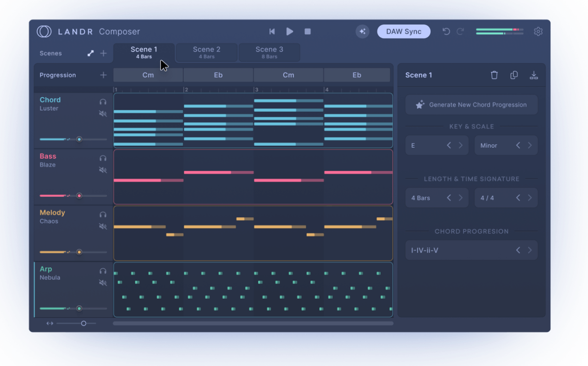Switch to Scene 1 tab

pos(144,52)
